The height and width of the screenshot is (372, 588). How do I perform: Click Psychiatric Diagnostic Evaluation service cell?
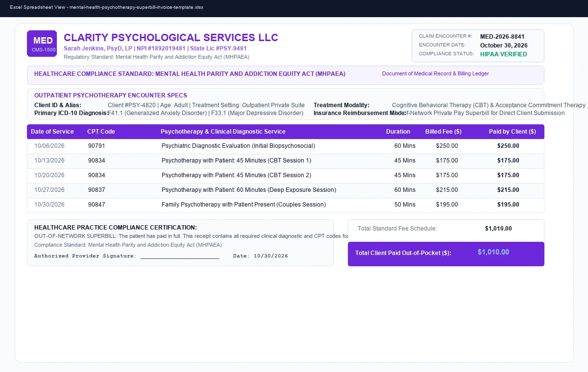point(238,146)
